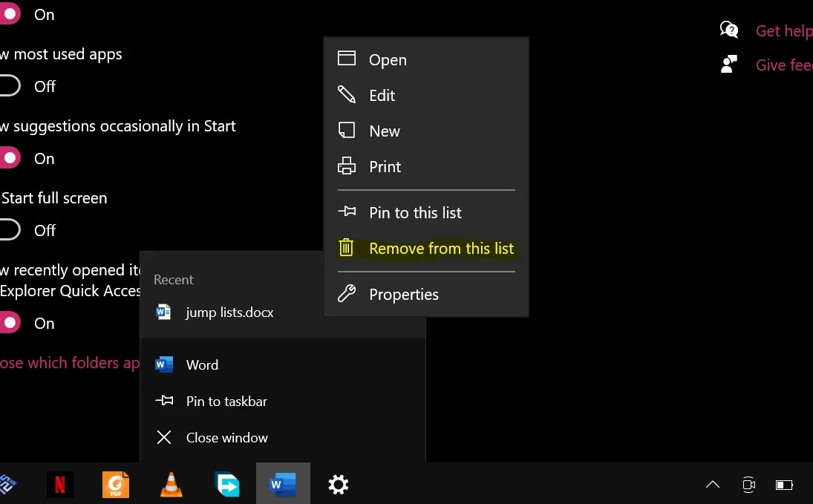The width and height of the screenshot is (813, 504).
Task: Click the printer icon beside Print
Action: (347, 166)
